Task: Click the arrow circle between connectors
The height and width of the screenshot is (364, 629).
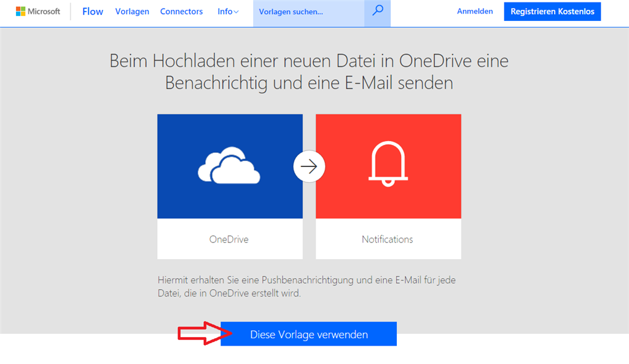Action: click(x=309, y=166)
